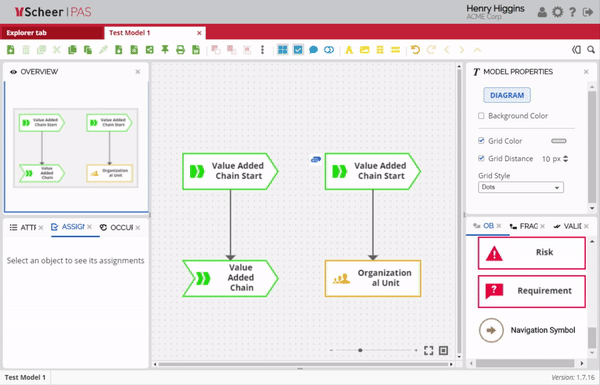Click the blue comment bubble icon
The image size is (600, 385).
coord(313,50)
